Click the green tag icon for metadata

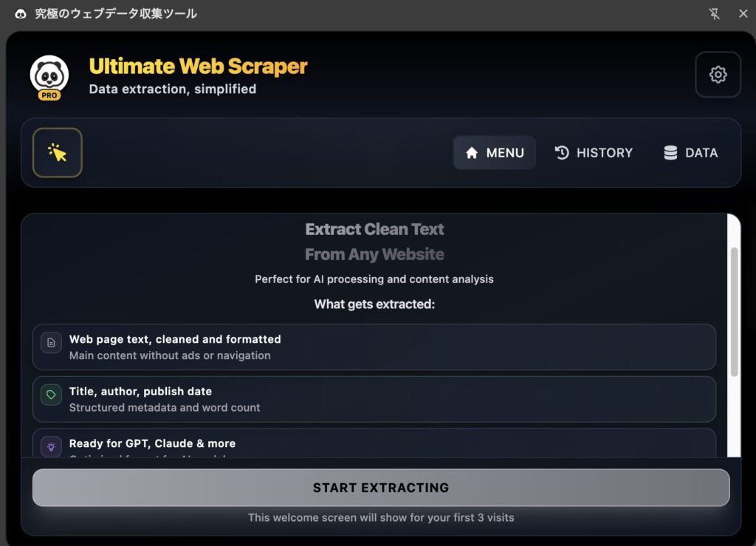click(51, 395)
